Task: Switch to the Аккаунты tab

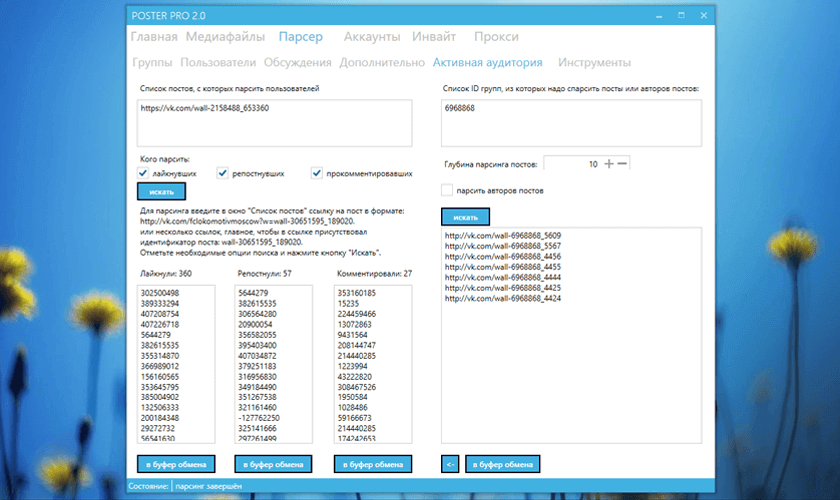Action: coord(372,36)
